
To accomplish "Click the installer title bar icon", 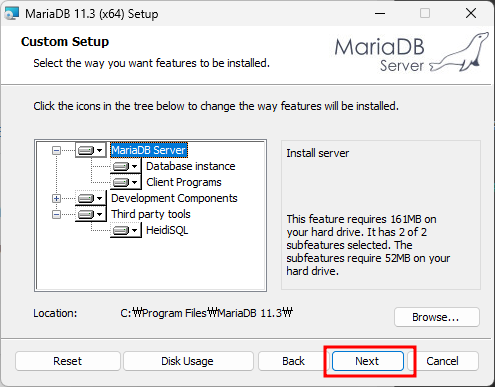I will tap(12, 14).
